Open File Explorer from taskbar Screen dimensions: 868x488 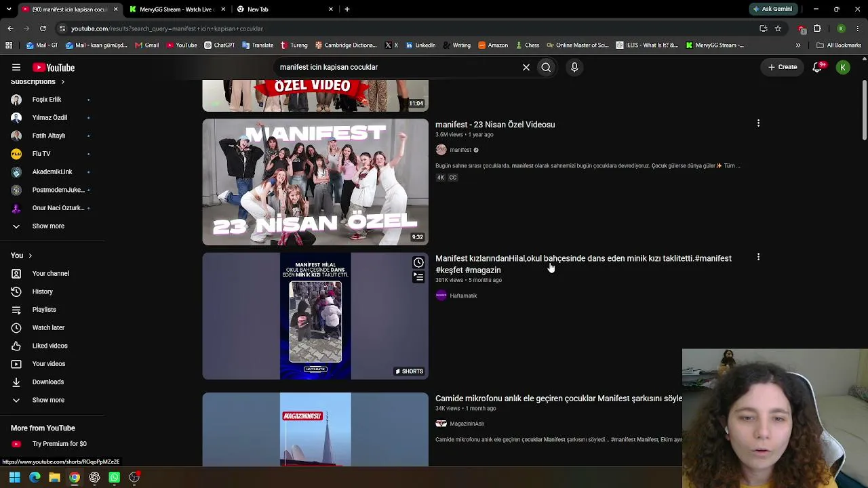(54, 477)
